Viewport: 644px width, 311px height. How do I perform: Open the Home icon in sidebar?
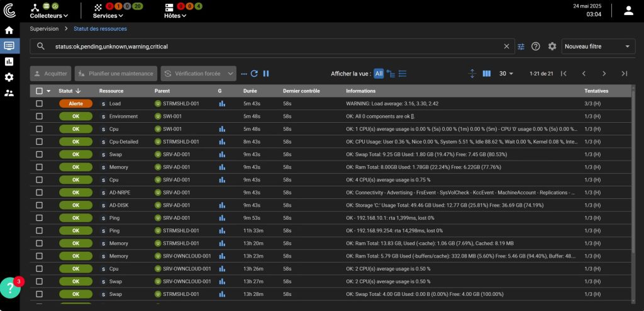[x=9, y=30]
